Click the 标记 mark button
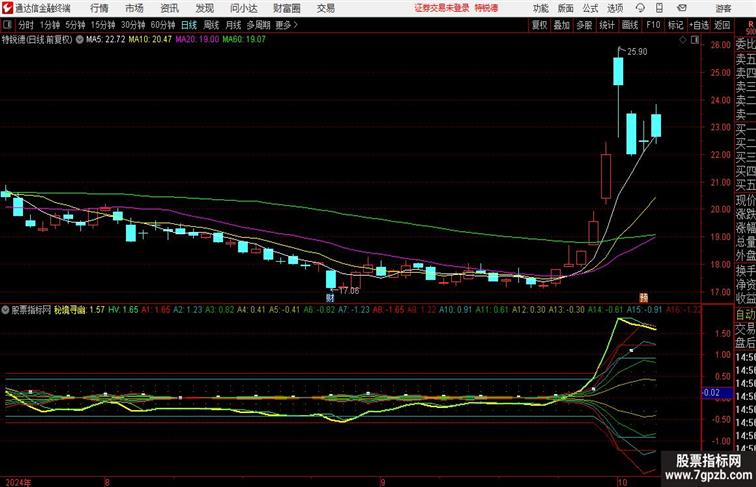The width and height of the screenshot is (756, 487). click(675, 25)
